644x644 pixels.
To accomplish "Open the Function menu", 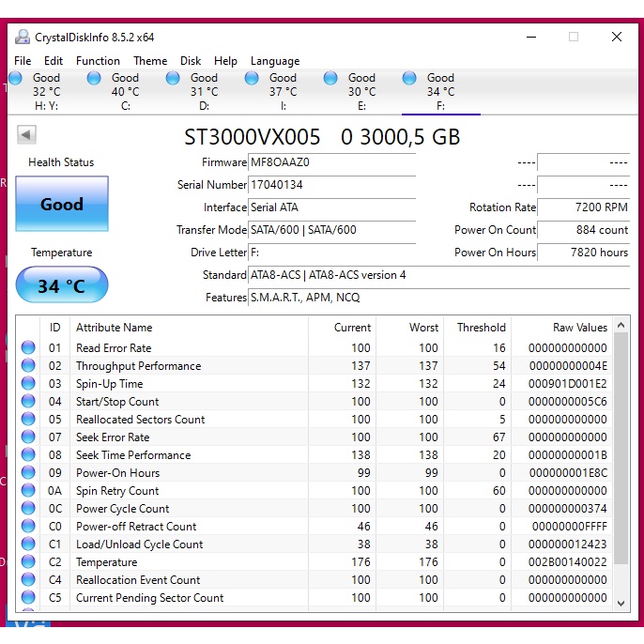I will point(98,61).
